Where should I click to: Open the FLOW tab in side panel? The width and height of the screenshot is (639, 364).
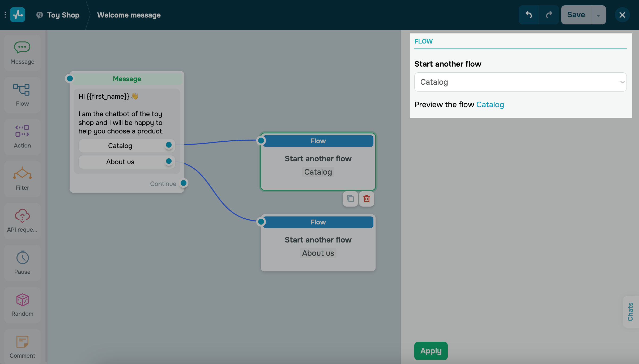tap(423, 41)
